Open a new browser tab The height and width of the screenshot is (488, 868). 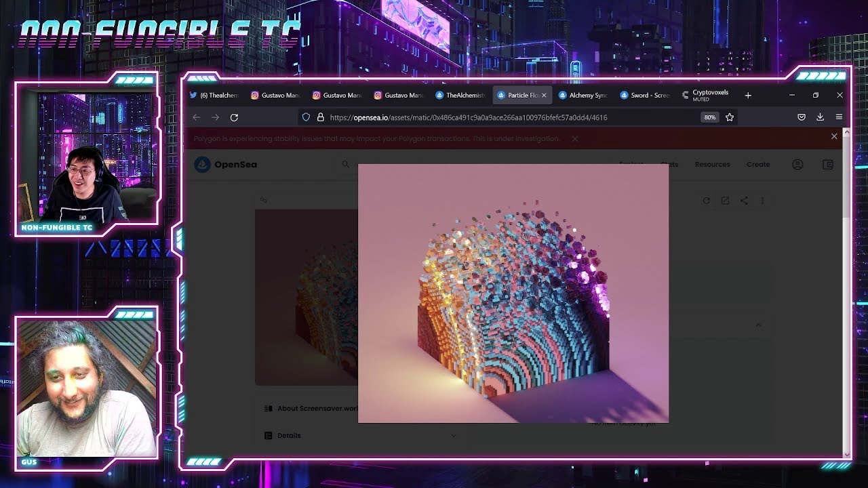click(748, 96)
